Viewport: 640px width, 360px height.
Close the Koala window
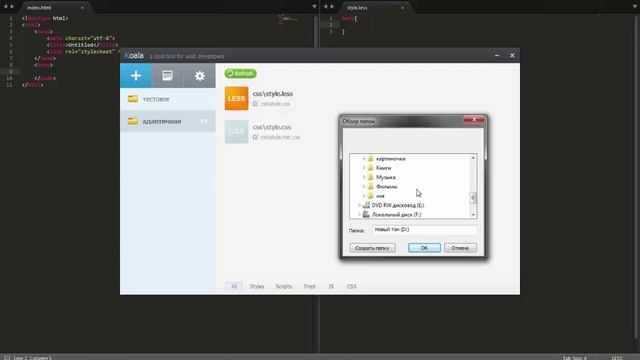click(512, 55)
